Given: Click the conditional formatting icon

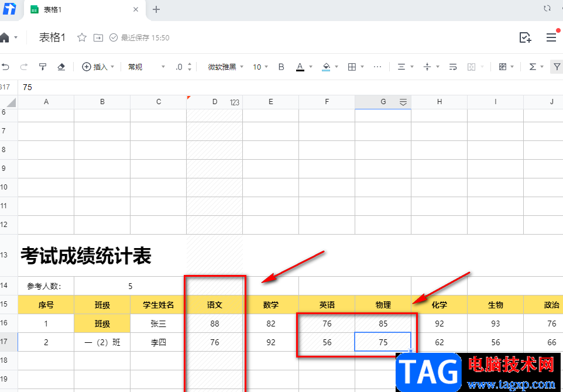Looking at the screenshot, I should tap(503, 67).
